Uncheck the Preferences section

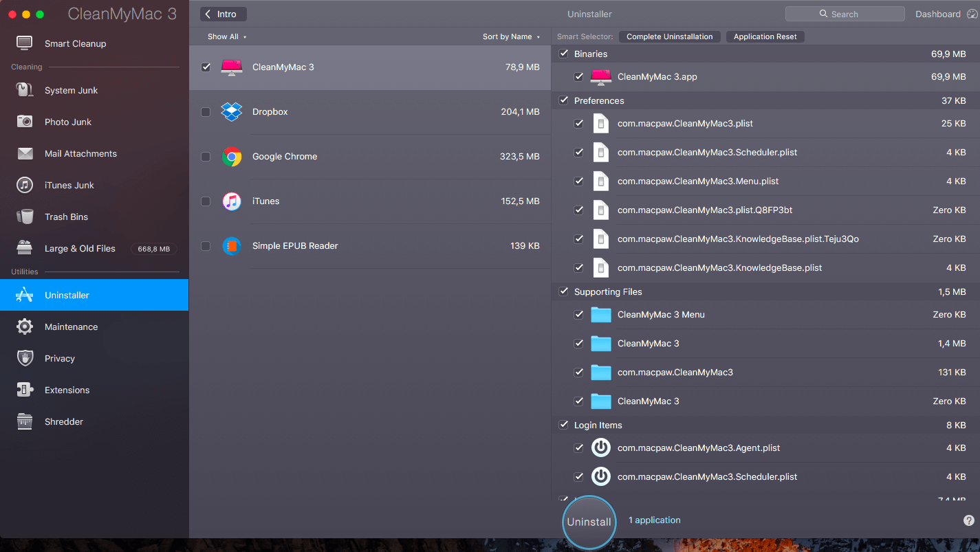(564, 100)
